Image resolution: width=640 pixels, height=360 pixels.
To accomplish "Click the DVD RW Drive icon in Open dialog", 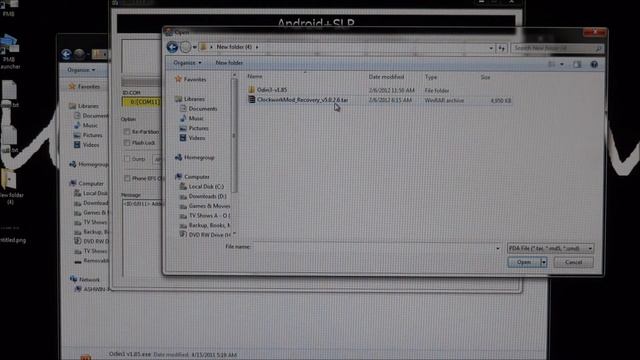I will click(183, 235).
